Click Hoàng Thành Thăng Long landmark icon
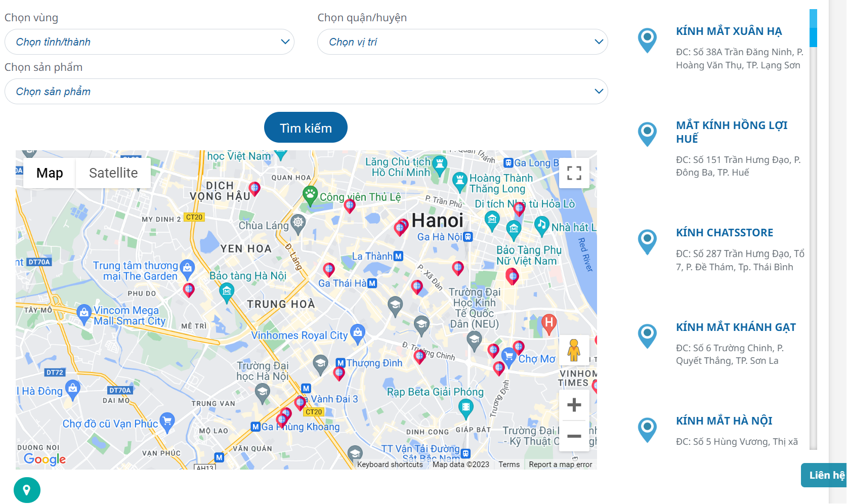Image resolution: width=847 pixels, height=504 pixels. [459, 182]
